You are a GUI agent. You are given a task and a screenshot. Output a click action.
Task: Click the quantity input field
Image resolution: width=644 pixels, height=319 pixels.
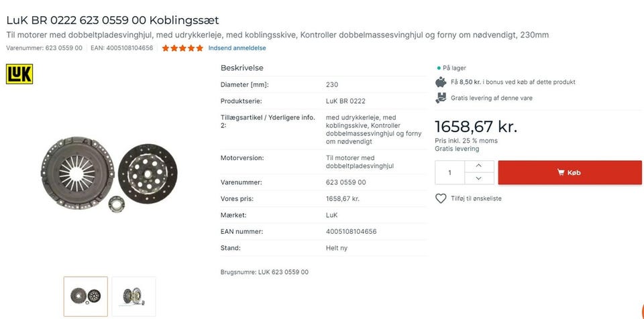click(x=449, y=172)
